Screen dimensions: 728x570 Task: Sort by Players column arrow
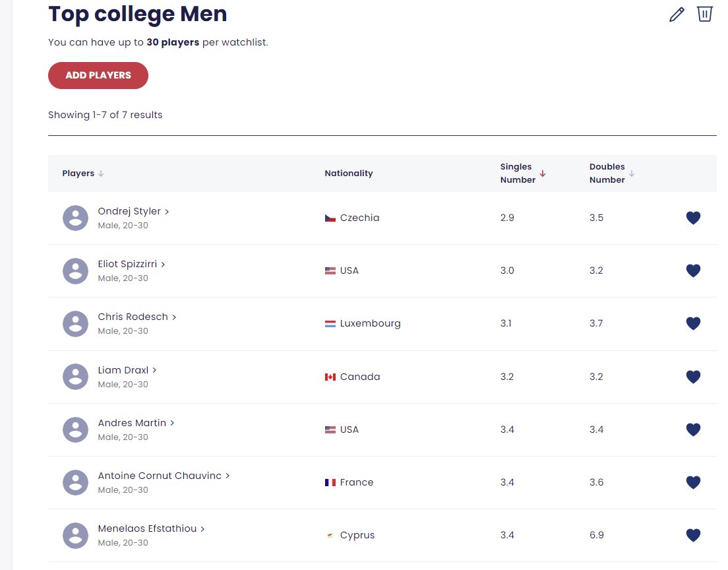coord(101,174)
